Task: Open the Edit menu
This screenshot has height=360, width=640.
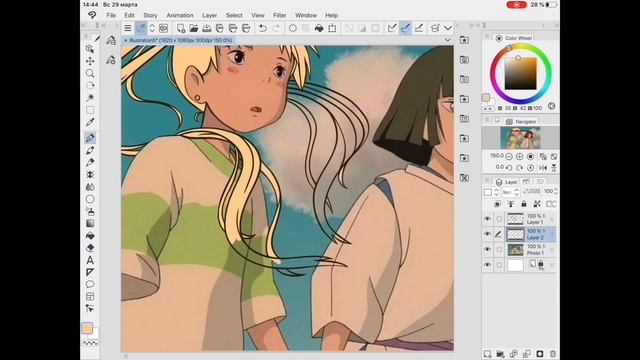Action: tap(129, 15)
